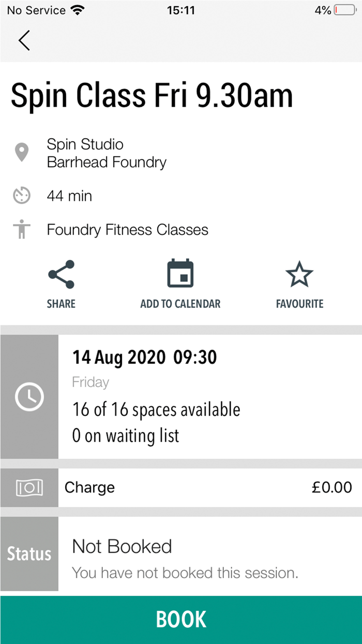Tap the FAVOURITE label

299,304
